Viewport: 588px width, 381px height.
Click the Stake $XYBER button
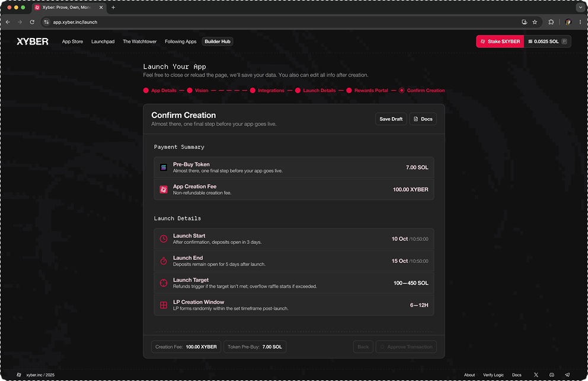pos(500,42)
